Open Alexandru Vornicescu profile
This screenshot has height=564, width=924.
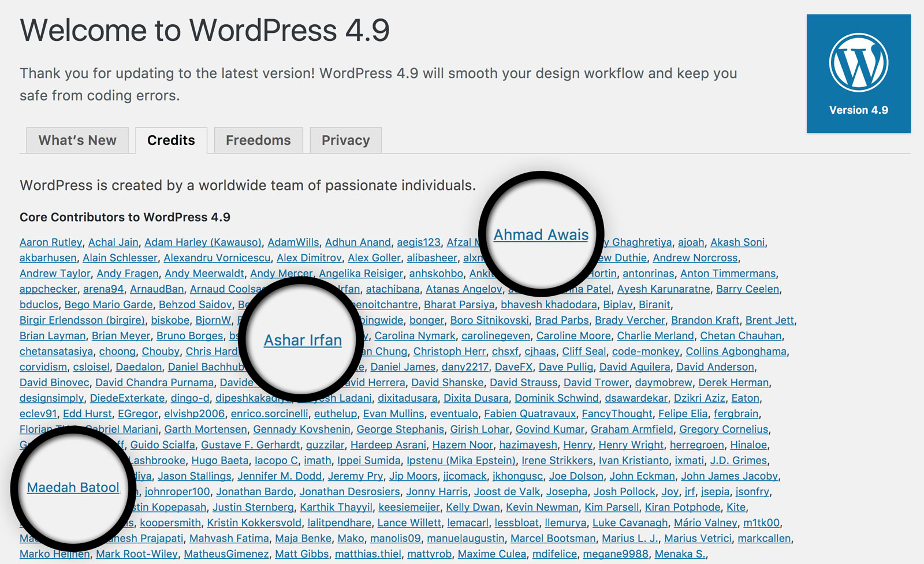tap(217, 258)
